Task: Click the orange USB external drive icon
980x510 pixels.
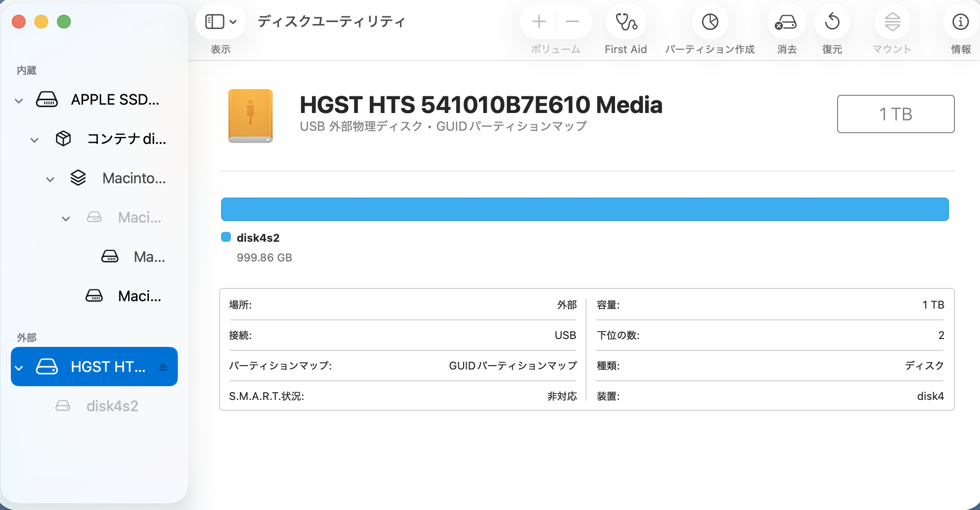Action: (x=251, y=116)
